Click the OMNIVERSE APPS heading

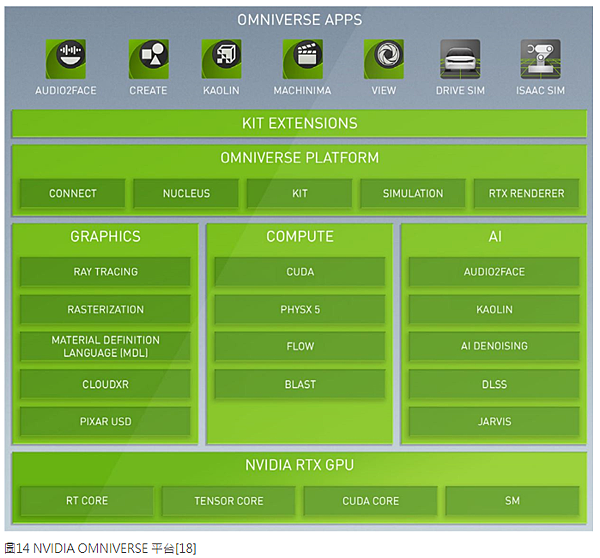(x=299, y=20)
